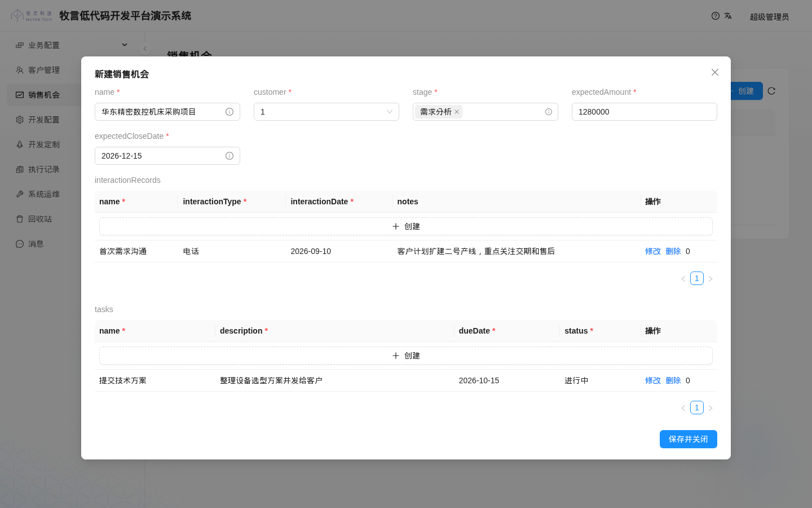Go to next page in tasks pagination
This screenshot has height=508, width=812.
tap(710, 408)
